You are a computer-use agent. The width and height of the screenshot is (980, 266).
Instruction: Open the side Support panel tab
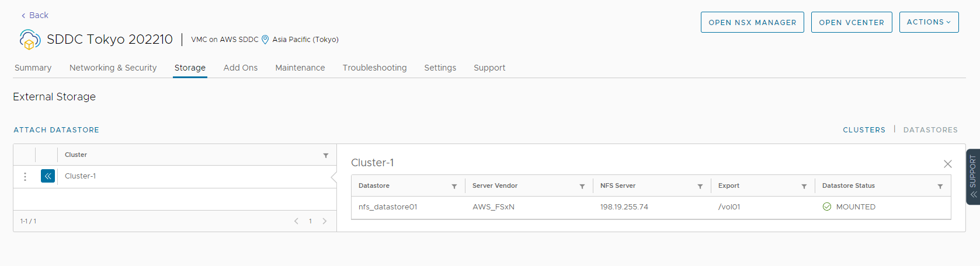click(x=973, y=177)
